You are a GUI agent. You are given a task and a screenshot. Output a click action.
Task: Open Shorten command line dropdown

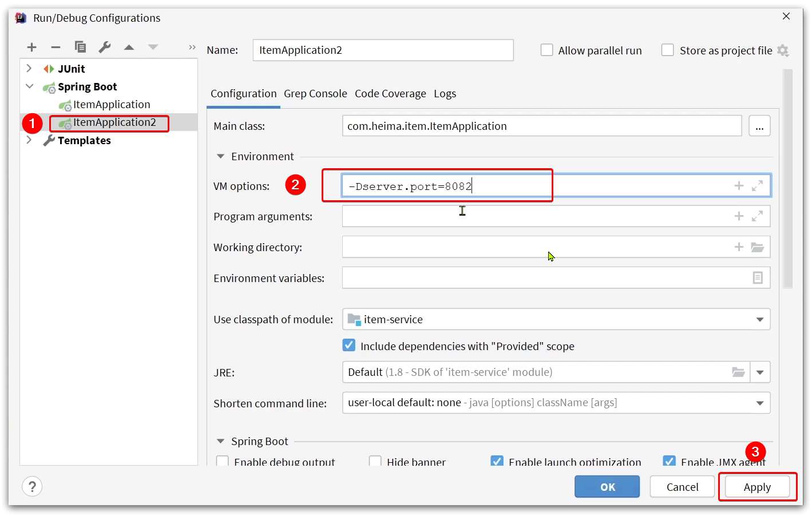click(759, 403)
